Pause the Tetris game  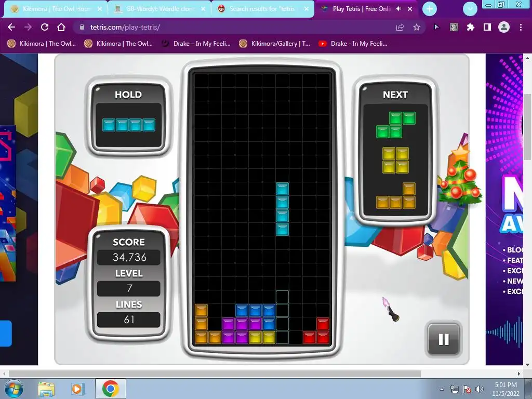[444, 339]
